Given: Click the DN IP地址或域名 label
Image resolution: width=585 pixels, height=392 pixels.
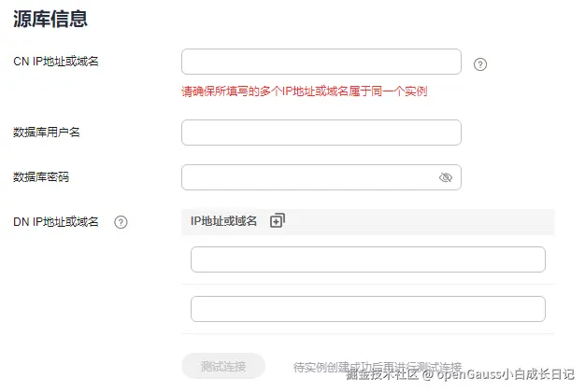Looking at the screenshot, I should click(x=56, y=222).
